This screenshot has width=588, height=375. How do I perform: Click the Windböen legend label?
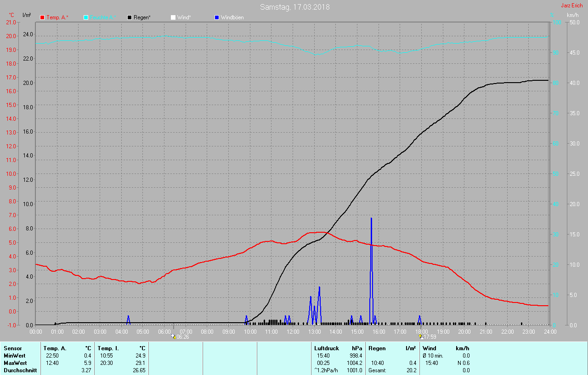point(232,17)
